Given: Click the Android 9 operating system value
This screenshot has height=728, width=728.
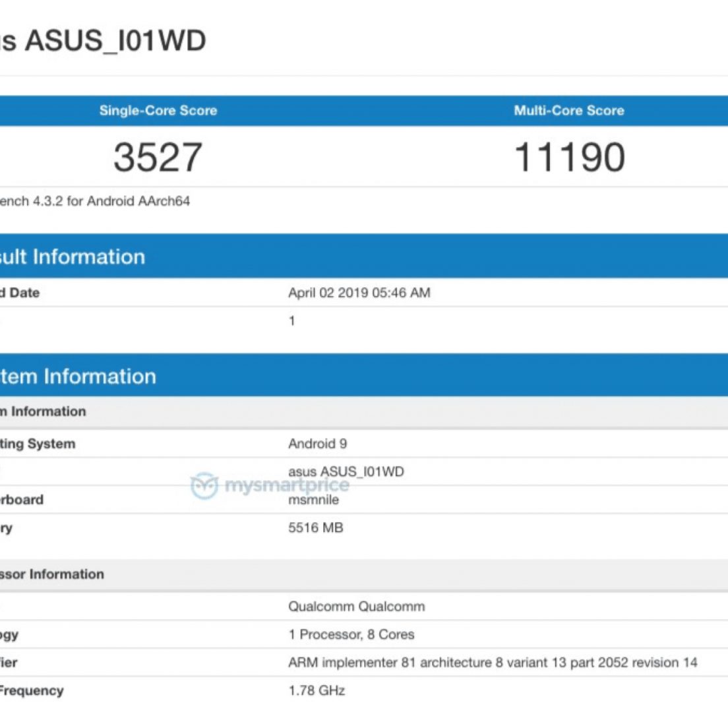Looking at the screenshot, I should (317, 444).
